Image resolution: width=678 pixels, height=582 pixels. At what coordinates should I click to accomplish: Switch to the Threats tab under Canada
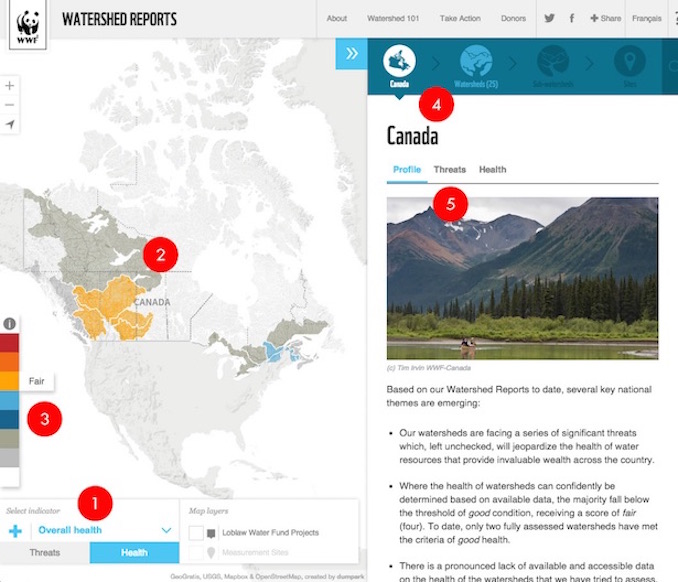point(450,169)
